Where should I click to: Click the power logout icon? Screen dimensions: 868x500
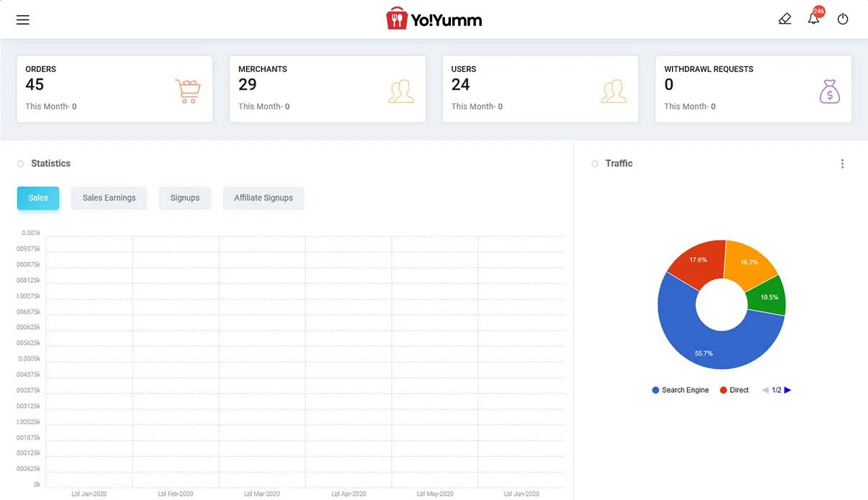pos(843,19)
